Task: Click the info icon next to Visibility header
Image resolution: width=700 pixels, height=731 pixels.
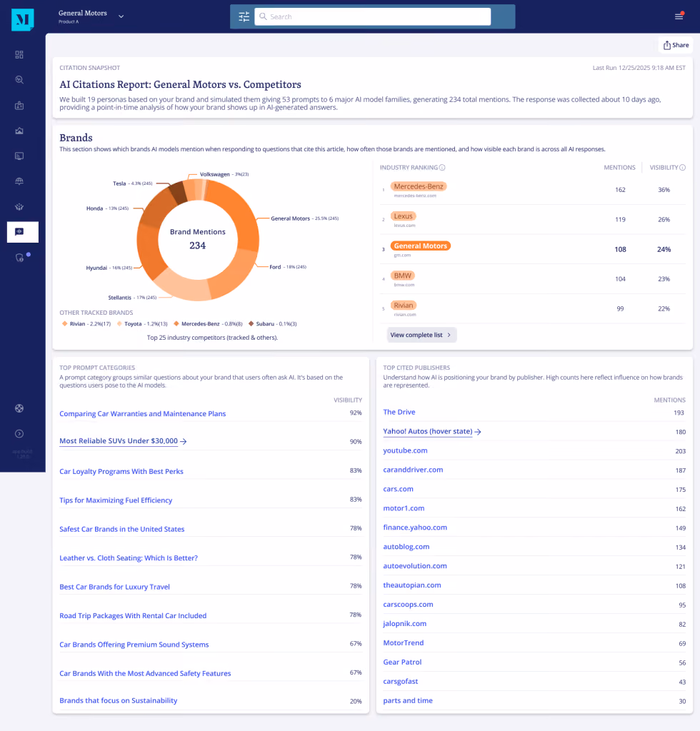Action: pos(682,167)
